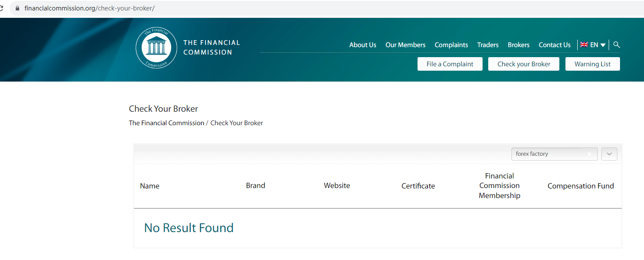Click the forex factory search field
This screenshot has height=260, width=644.
coord(550,154)
